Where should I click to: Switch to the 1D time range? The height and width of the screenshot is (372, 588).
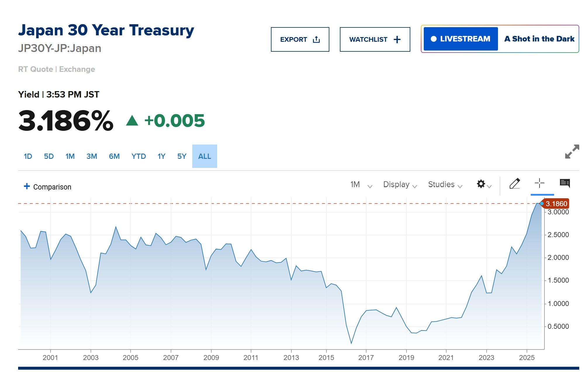pyautogui.click(x=28, y=156)
